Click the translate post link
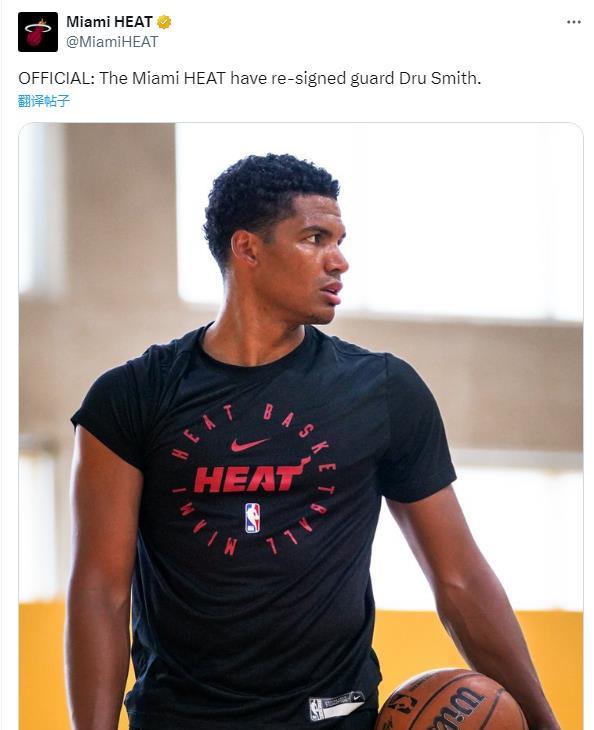Image resolution: width=594 pixels, height=730 pixels. coord(44,101)
